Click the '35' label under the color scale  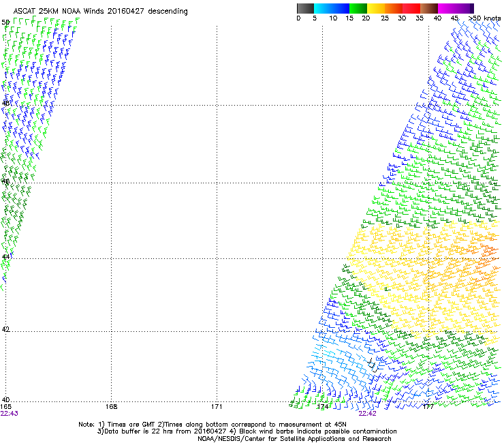(x=420, y=18)
